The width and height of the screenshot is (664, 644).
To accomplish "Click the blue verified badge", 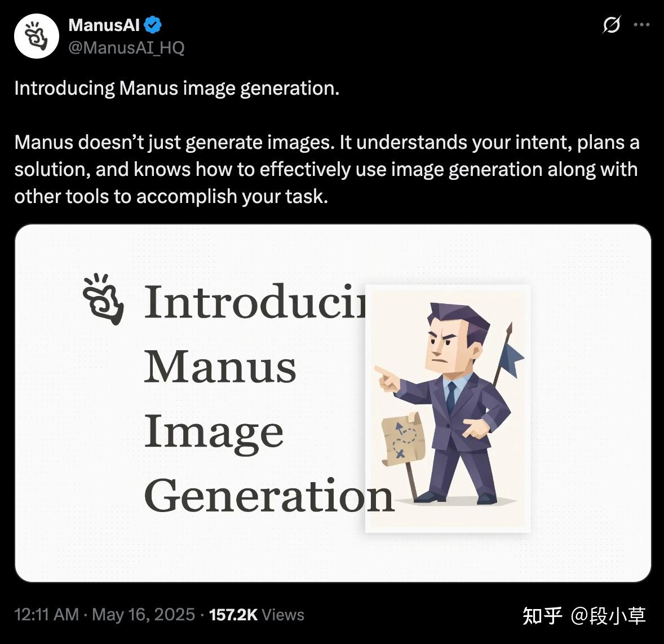I will click(153, 25).
